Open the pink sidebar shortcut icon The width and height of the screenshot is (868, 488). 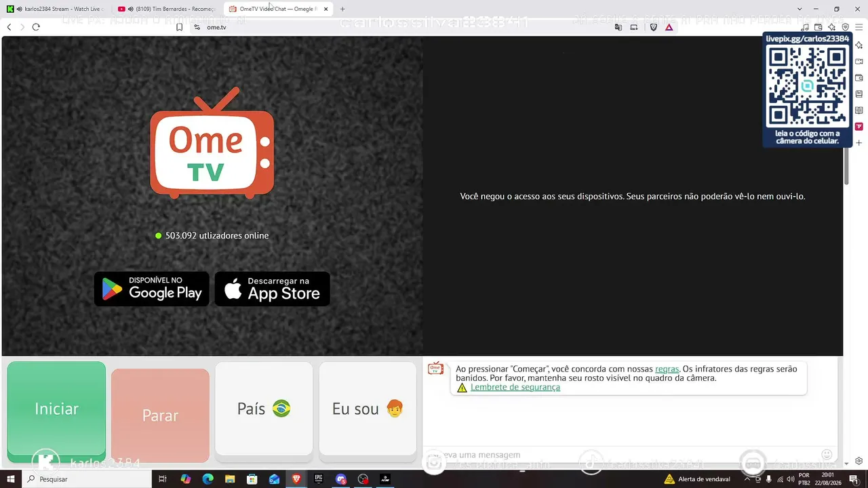coord(859,127)
